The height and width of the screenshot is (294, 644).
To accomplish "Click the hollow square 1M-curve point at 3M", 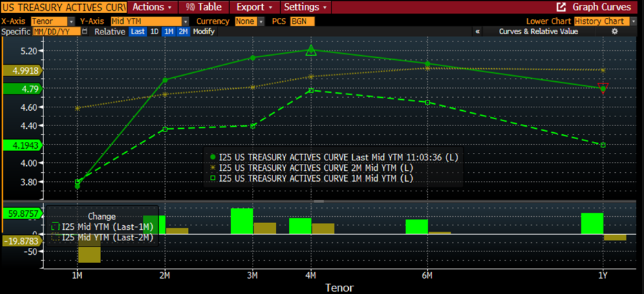I will point(253,126).
